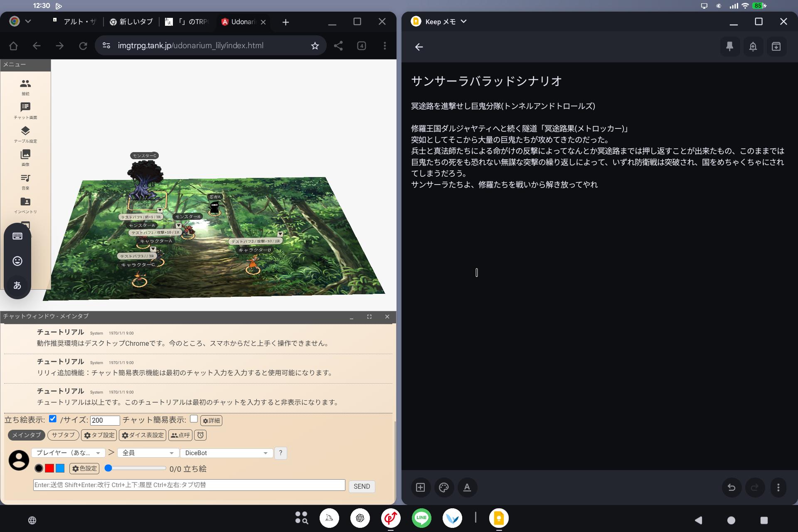
Task: Open the インベントリ inventory icon
Action: [x=25, y=202]
